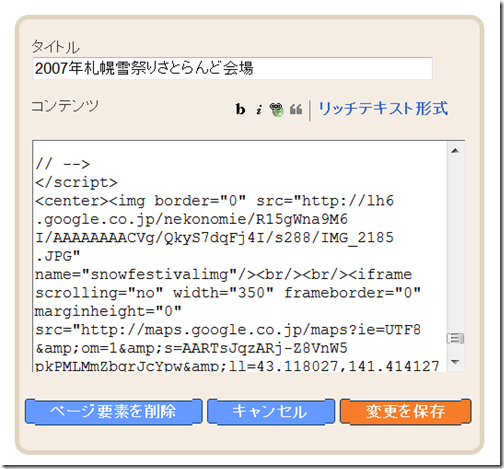504x469 pixels.
Task: Click the line starting with <center><img border
Action: pos(214,201)
